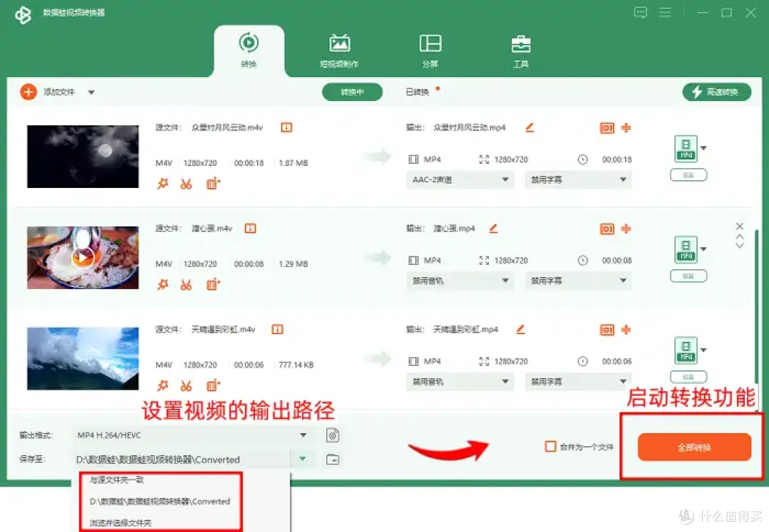This screenshot has width=769, height=532.
Task: Expand MP4 format picker arrow for 00:00:06 video
Action: click(x=703, y=350)
